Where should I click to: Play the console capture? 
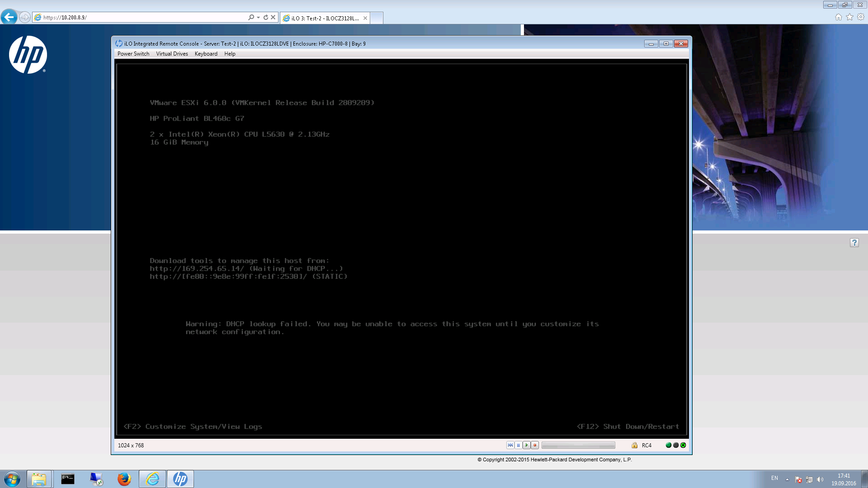click(526, 445)
